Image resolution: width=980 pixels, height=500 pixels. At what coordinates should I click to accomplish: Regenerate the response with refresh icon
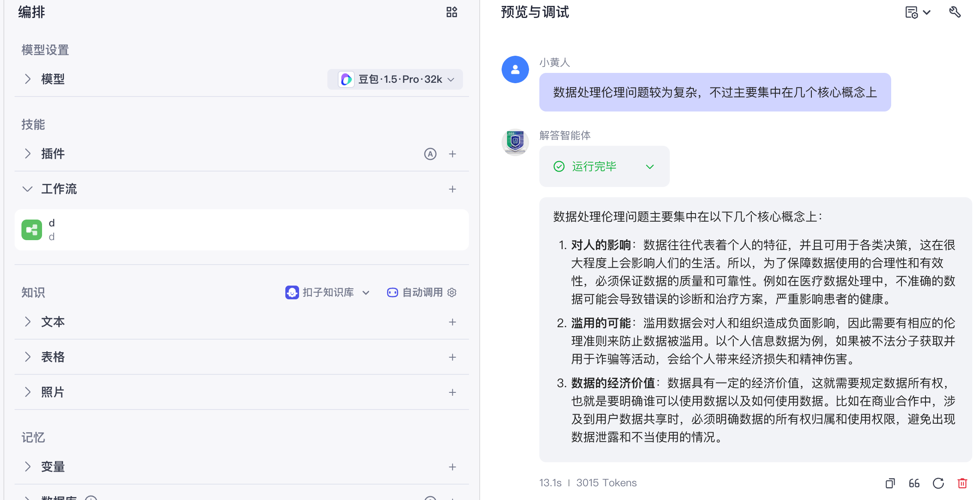pos(938,483)
